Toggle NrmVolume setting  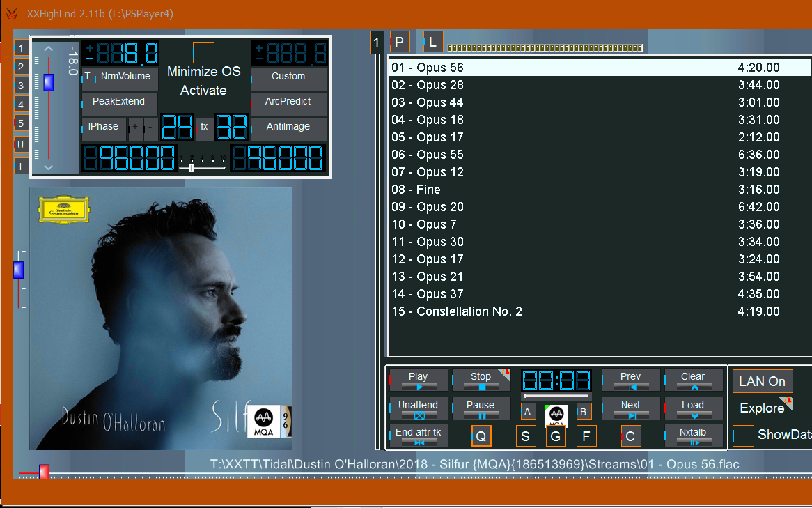coord(126,78)
